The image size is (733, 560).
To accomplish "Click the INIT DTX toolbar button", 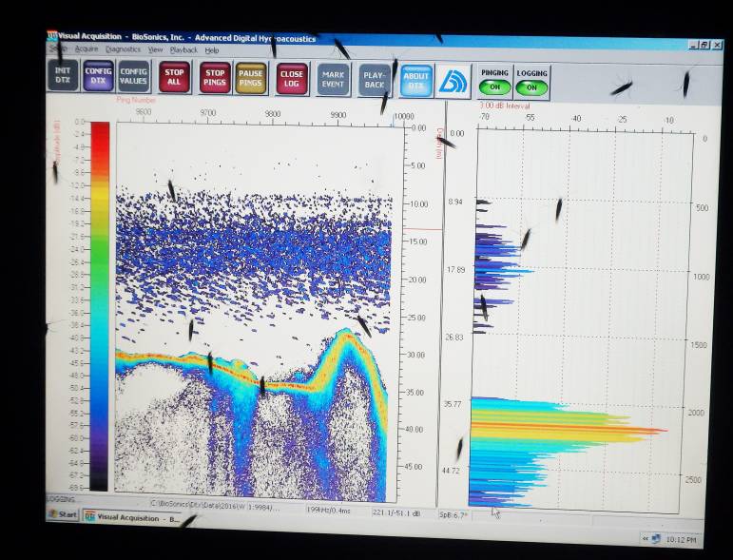I will (63, 76).
